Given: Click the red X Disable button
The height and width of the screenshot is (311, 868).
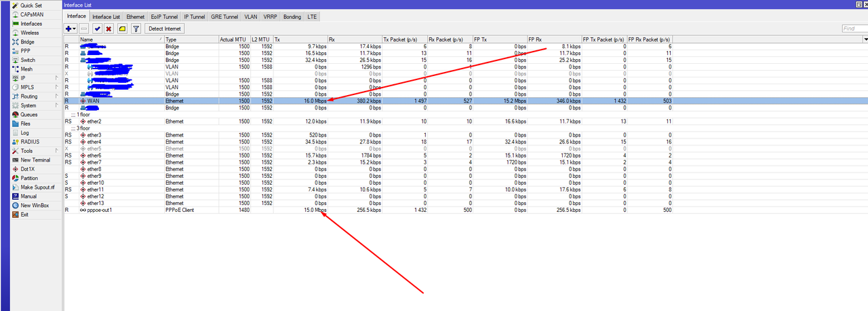Looking at the screenshot, I should pyautogui.click(x=108, y=29).
